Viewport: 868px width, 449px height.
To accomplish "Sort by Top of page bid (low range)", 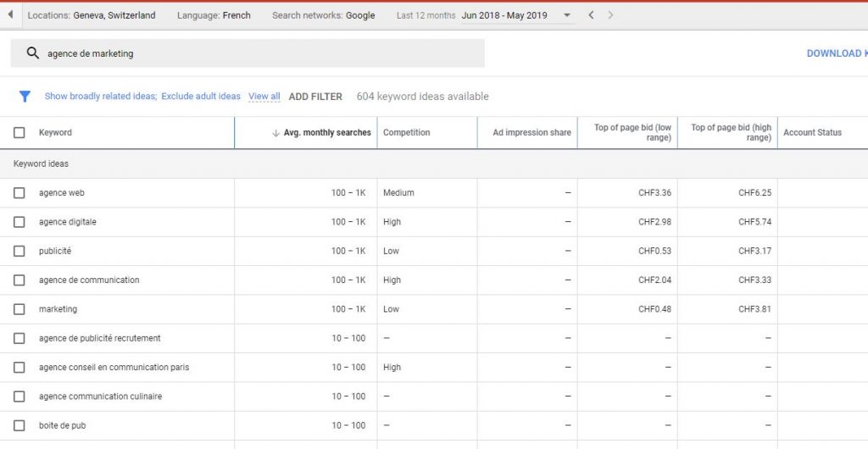I will click(x=632, y=133).
